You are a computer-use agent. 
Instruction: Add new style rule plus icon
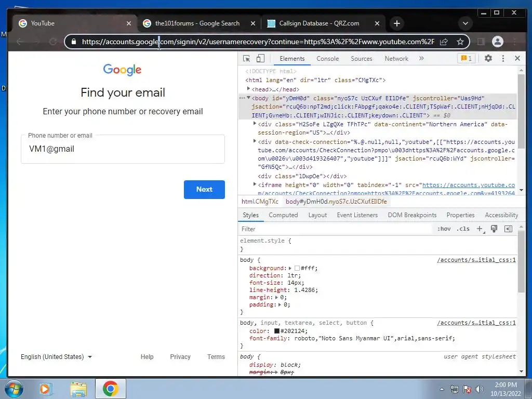pos(480,229)
